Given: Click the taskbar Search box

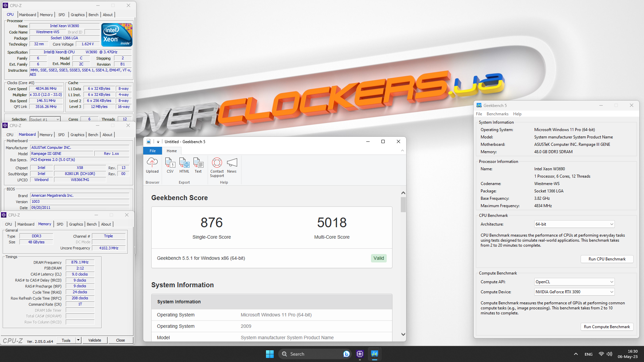Looking at the screenshot, I should pos(314,354).
